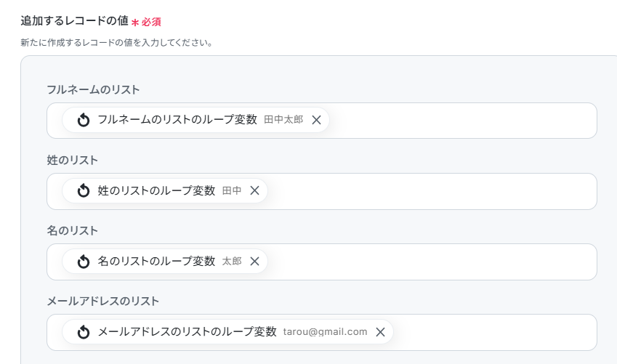Click the 追加するレコードの値 section heading
The image size is (617, 364).
[x=74, y=21]
